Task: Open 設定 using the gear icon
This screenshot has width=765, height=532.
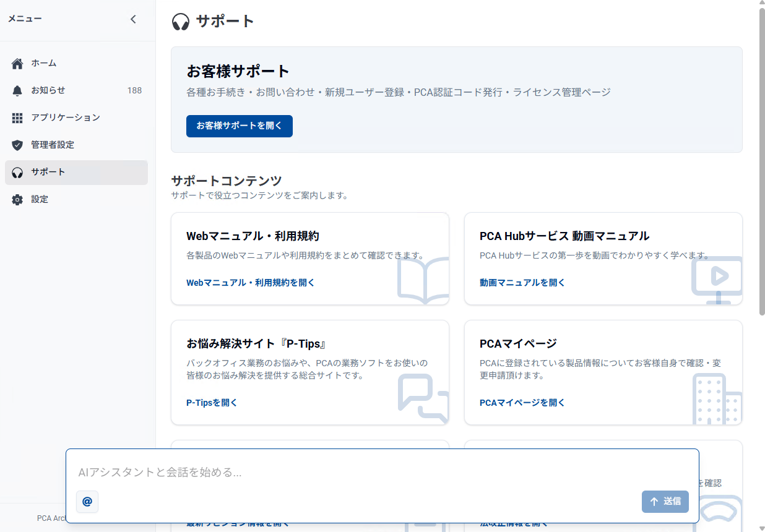Action: coord(17,199)
